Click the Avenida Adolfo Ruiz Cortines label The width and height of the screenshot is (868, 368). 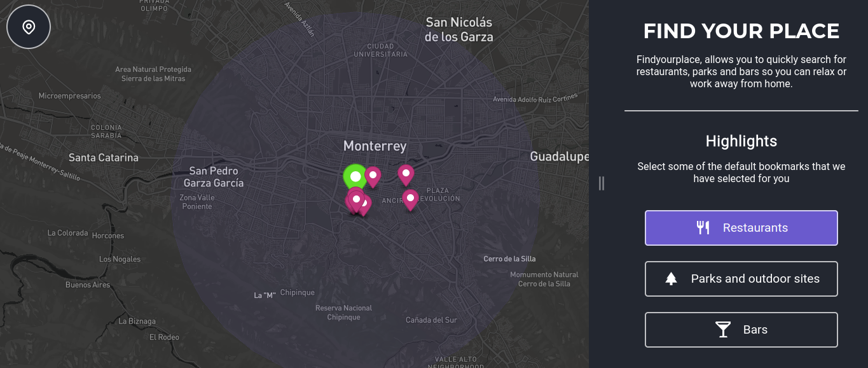click(x=535, y=97)
